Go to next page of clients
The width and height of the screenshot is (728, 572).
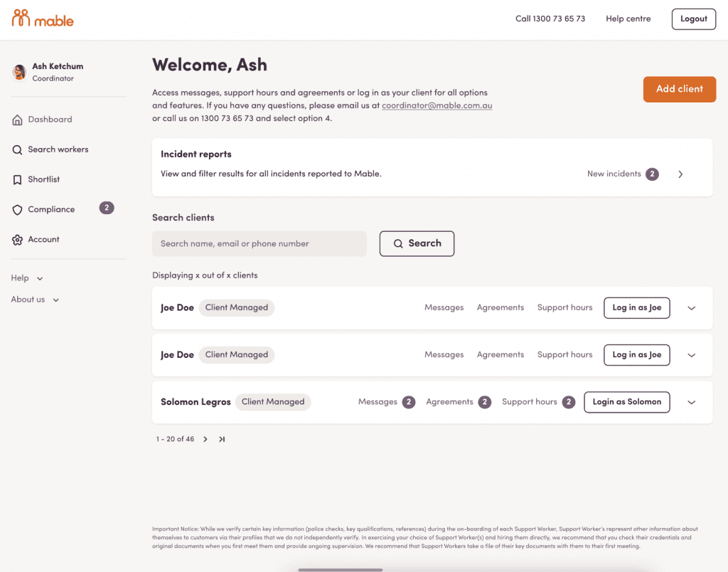205,439
